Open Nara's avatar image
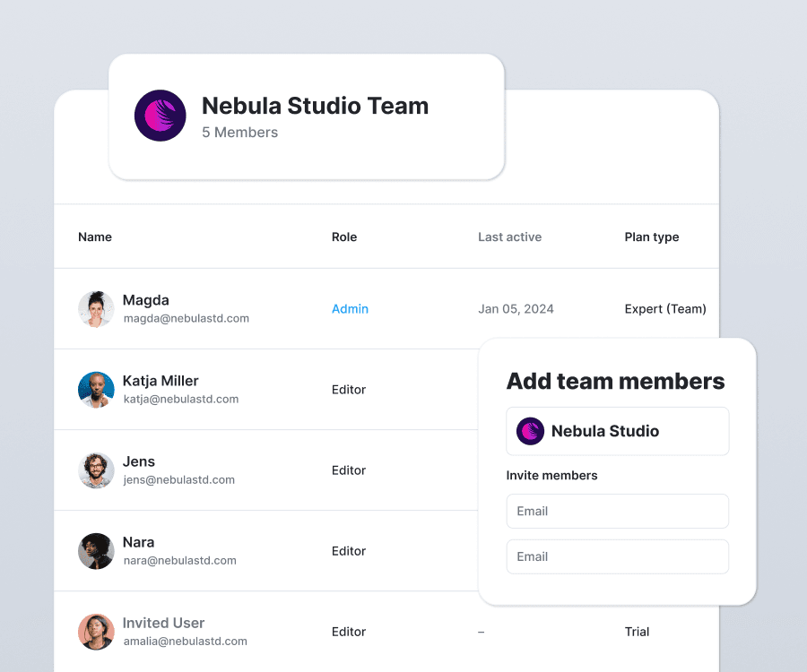807x672 pixels. tap(96, 551)
